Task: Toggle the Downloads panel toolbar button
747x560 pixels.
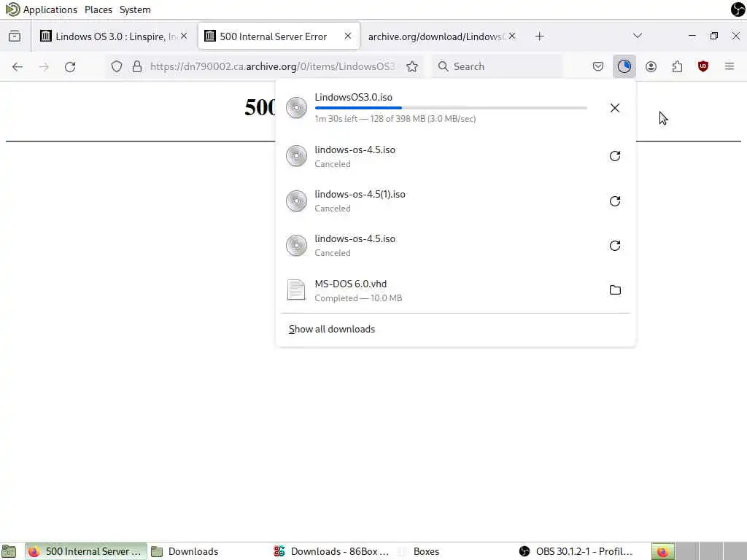Action: tap(624, 66)
